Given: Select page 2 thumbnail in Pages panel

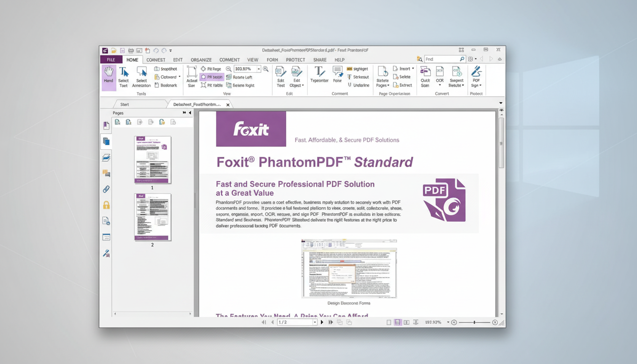Looking at the screenshot, I should pos(152,217).
